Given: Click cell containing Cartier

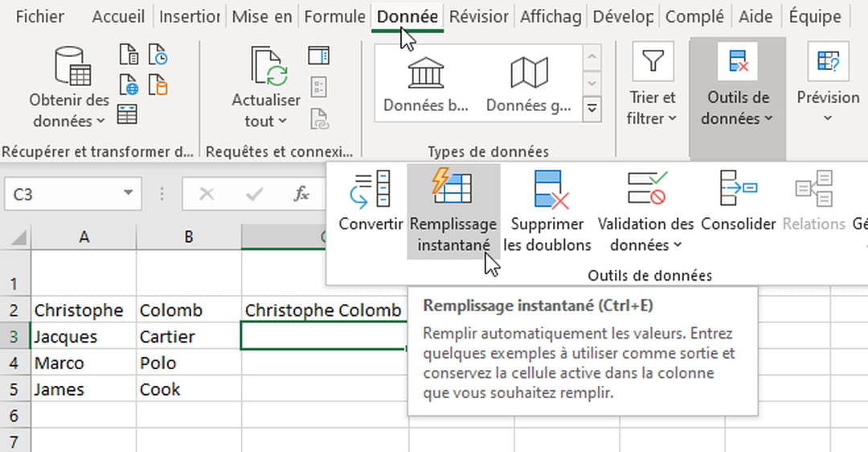Looking at the screenshot, I should [x=189, y=337].
